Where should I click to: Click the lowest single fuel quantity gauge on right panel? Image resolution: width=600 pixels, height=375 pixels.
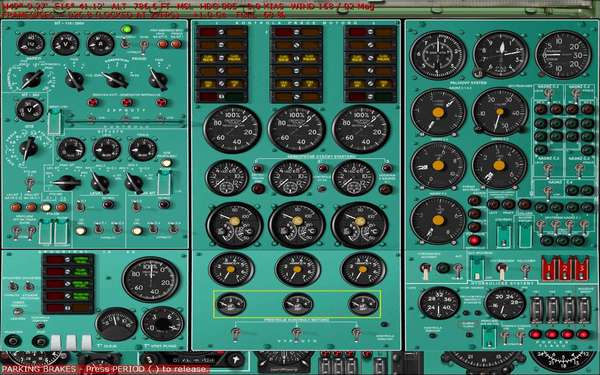[x=438, y=220]
